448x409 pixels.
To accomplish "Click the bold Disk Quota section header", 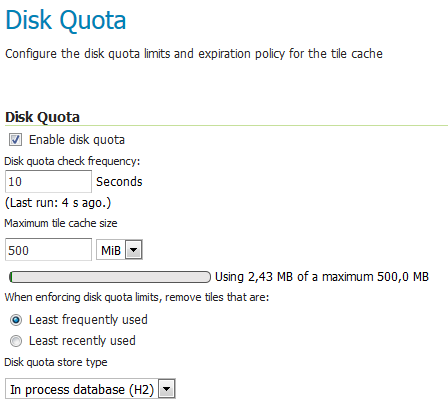I will pyautogui.click(x=42, y=117).
